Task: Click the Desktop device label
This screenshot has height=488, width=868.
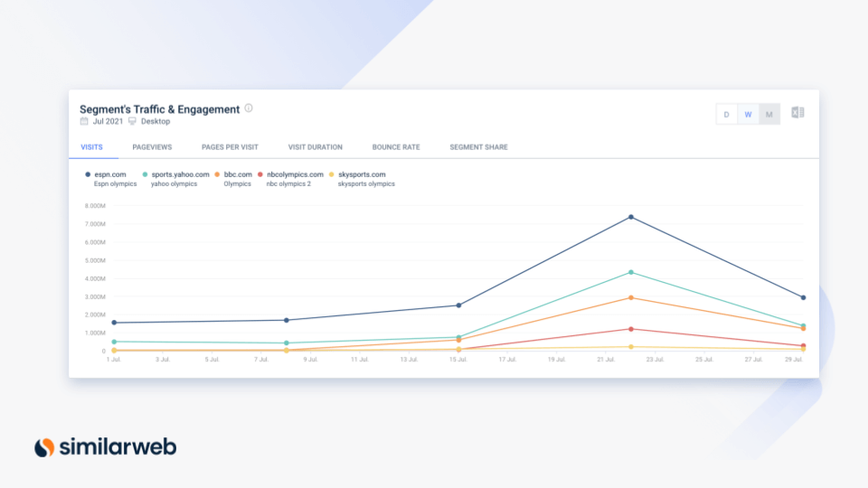Action: 156,121
